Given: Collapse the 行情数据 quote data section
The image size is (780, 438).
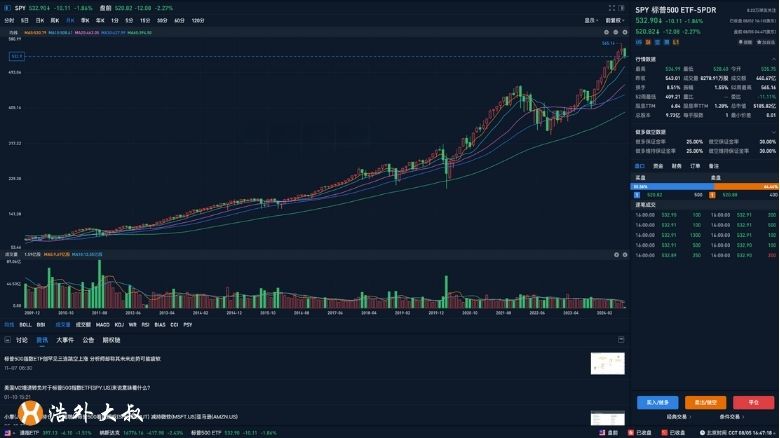Looking at the screenshot, I should pyautogui.click(x=774, y=59).
